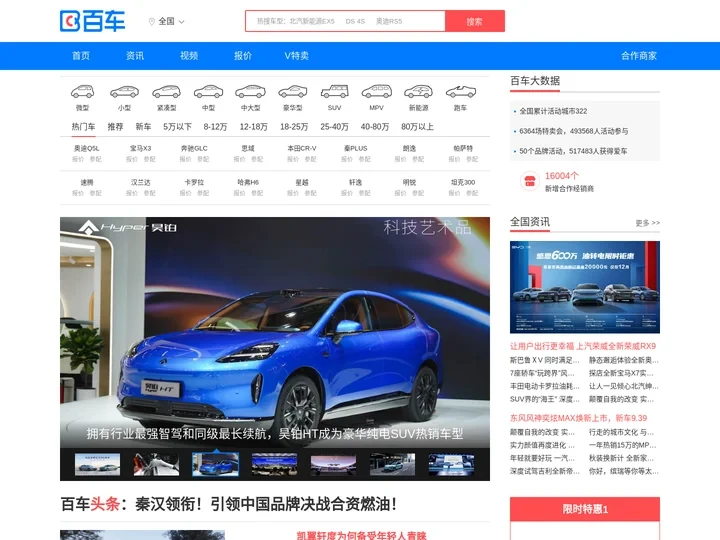Open the 资讯 navigation tab
Screen dimensions: 720x540
pyautogui.click(x=135, y=56)
